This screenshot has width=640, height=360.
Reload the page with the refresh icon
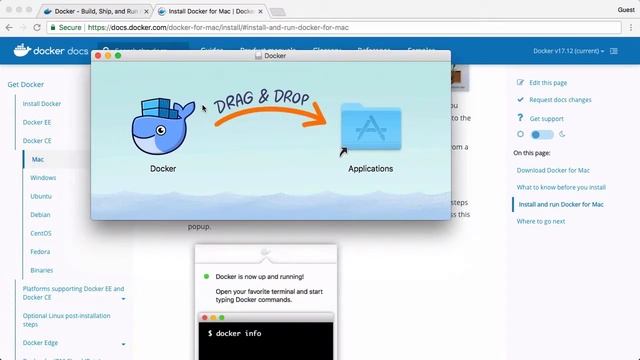[37, 27]
